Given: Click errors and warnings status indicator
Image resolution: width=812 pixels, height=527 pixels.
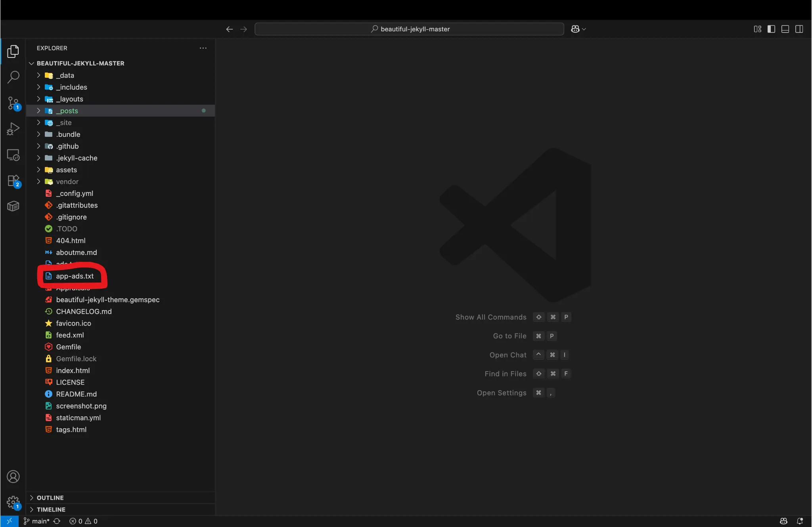Looking at the screenshot, I should click(83, 521).
